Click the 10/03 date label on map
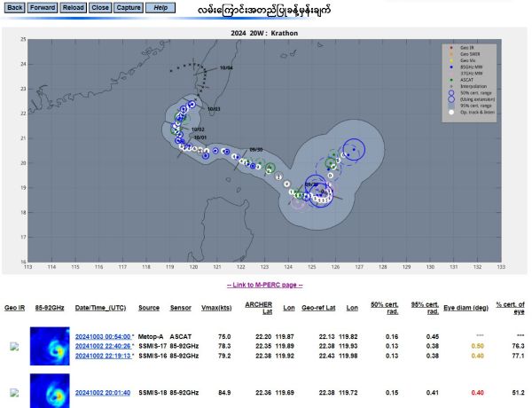The width and height of the screenshot is (532, 408). (x=214, y=109)
